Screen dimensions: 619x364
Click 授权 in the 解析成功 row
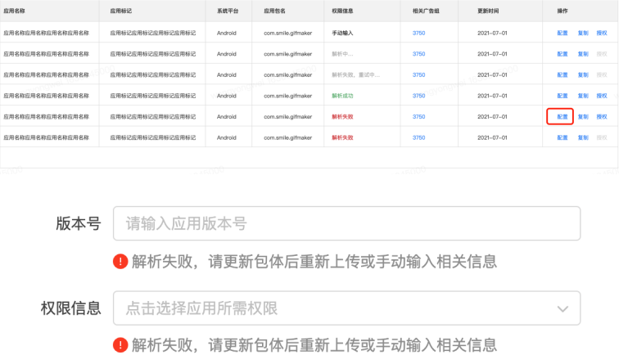pyautogui.click(x=602, y=96)
